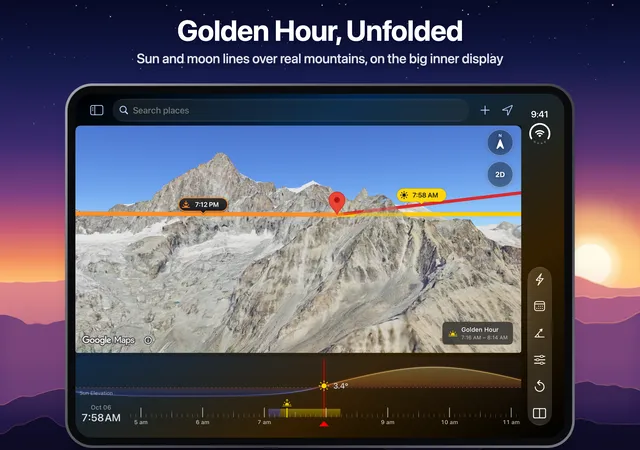
Task: Click the sun elevation point at 3.4°
Action: tap(324, 385)
